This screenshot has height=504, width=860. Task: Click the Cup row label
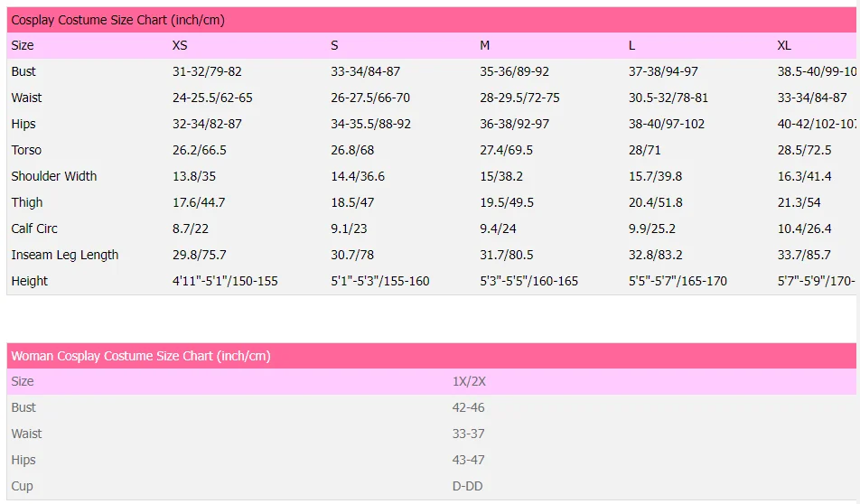point(22,486)
